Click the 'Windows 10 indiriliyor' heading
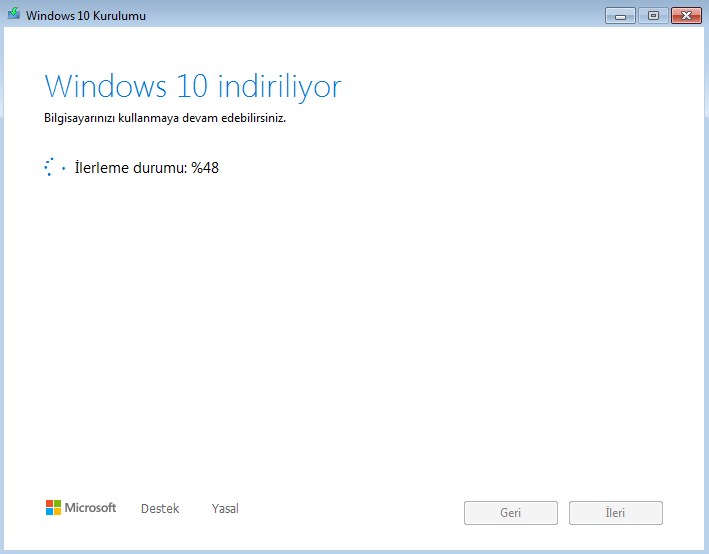709x554 pixels. pyautogui.click(x=193, y=86)
